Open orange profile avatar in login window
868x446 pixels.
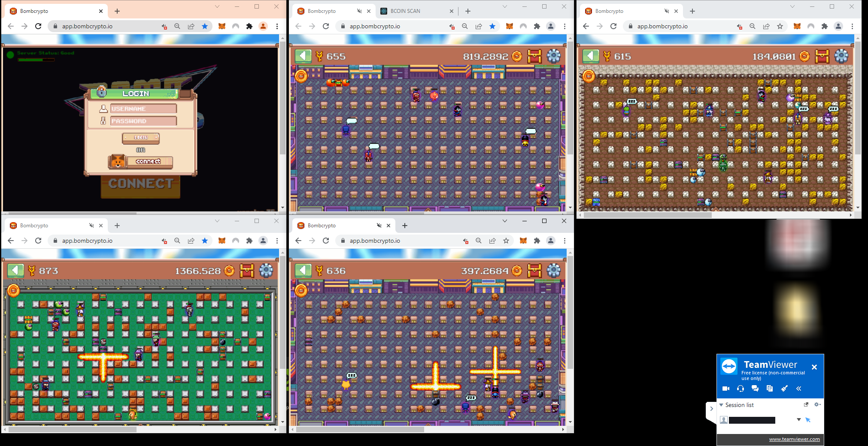click(x=263, y=26)
